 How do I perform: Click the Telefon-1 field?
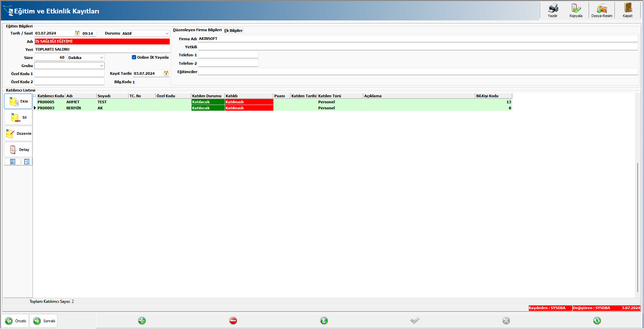coord(228,55)
